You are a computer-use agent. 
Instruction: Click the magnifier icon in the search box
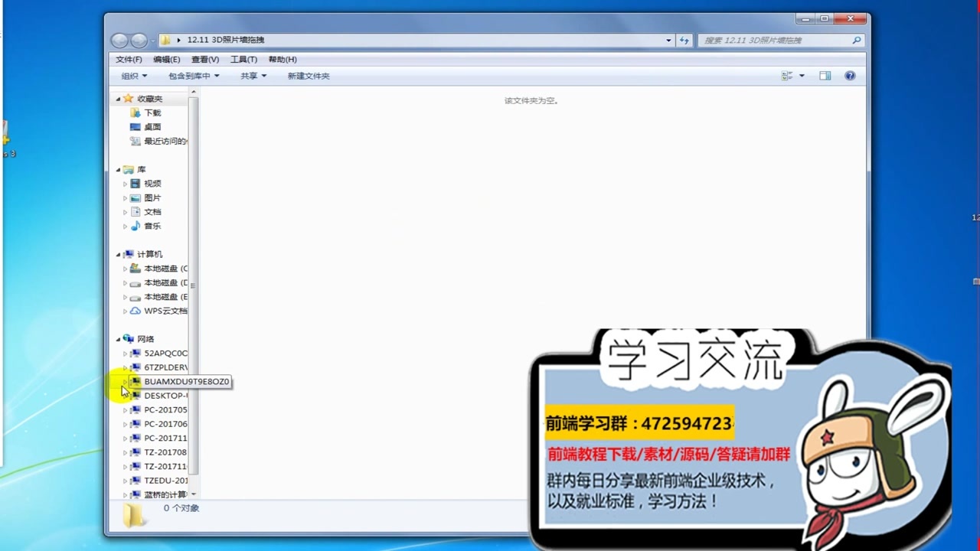click(x=857, y=41)
